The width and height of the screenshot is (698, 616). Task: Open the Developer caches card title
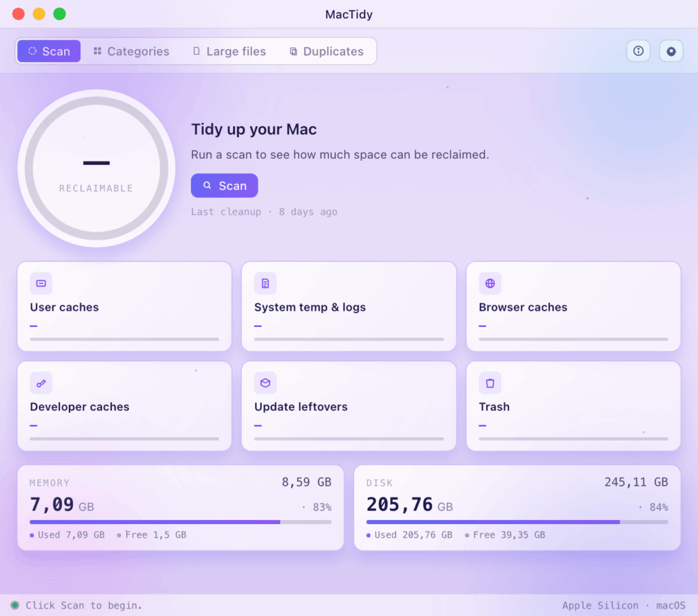[79, 407]
